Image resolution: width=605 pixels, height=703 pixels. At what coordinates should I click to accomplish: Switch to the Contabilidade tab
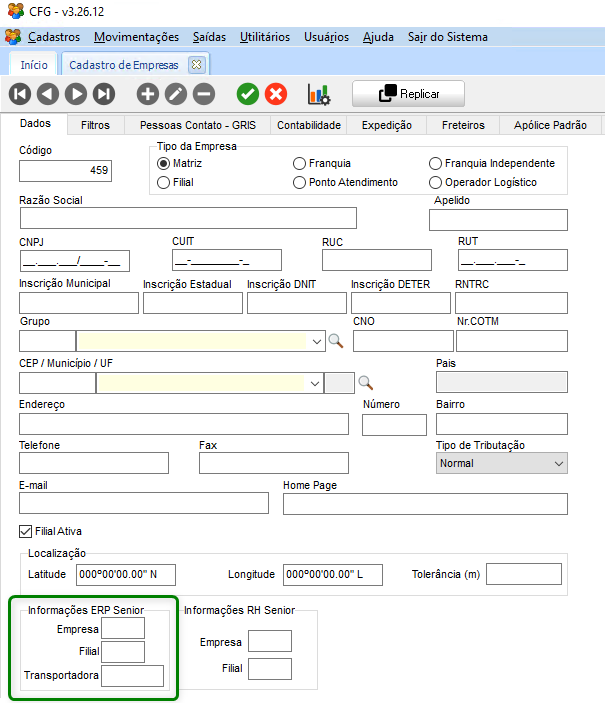309,125
